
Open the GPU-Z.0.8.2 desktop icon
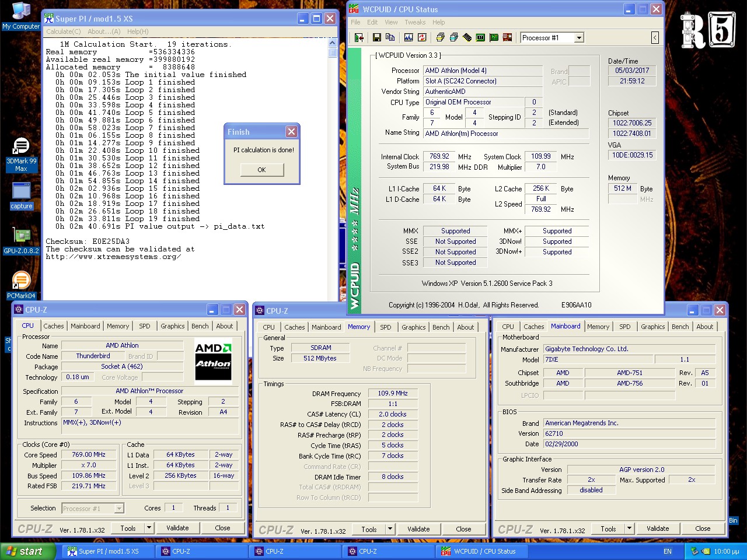(22, 236)
